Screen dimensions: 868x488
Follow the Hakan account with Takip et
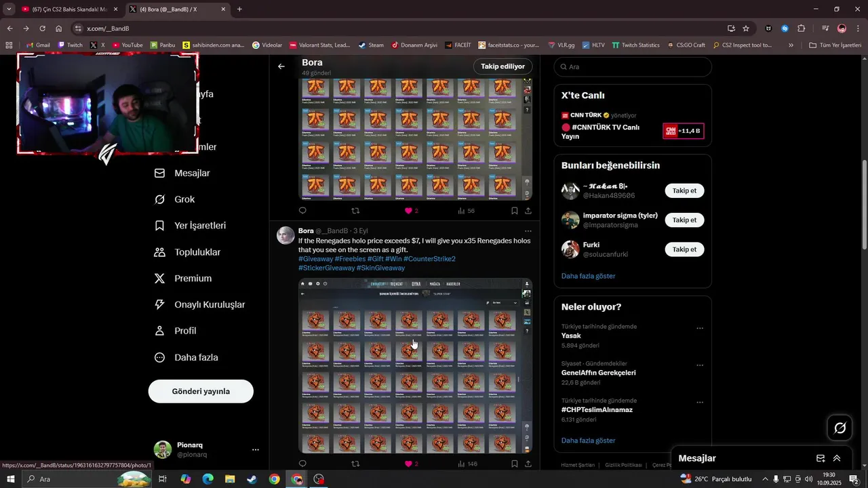(684, 190)
